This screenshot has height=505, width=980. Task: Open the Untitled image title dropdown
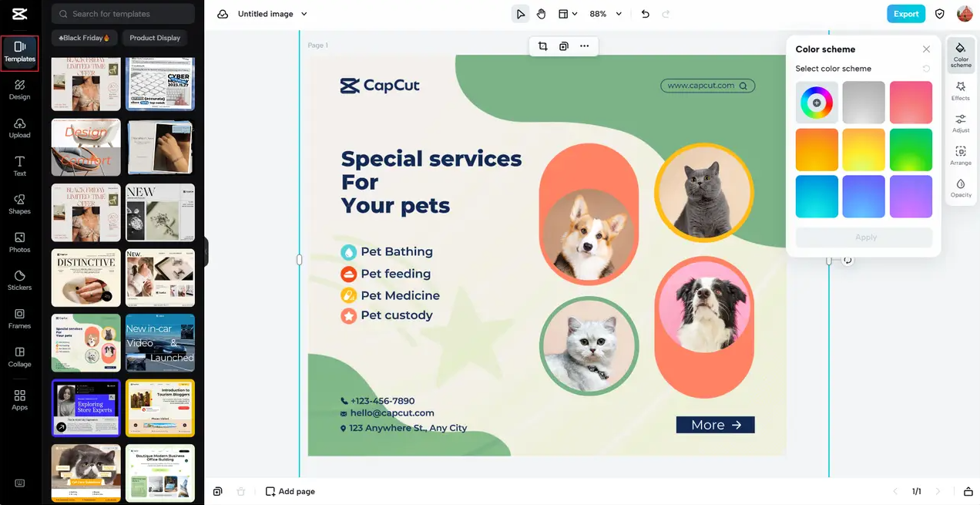pyautogui.click(x=273, y=14)
